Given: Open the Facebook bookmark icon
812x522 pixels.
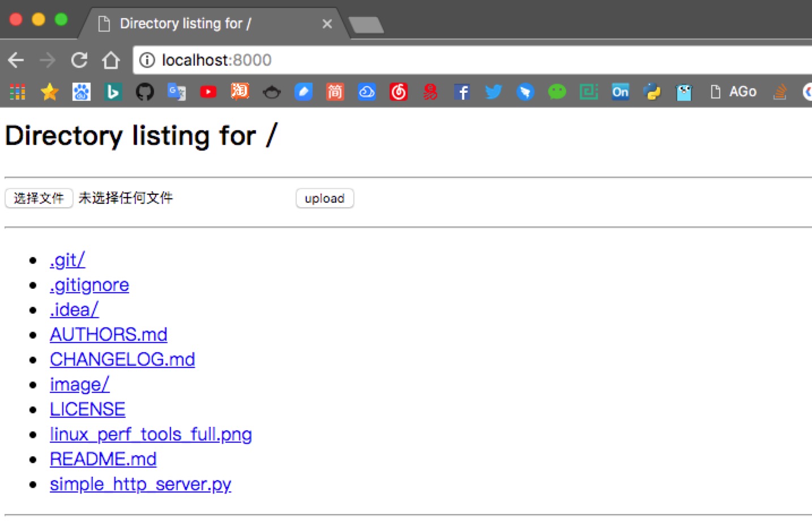Looking at the screenshot, I should 462,92.
